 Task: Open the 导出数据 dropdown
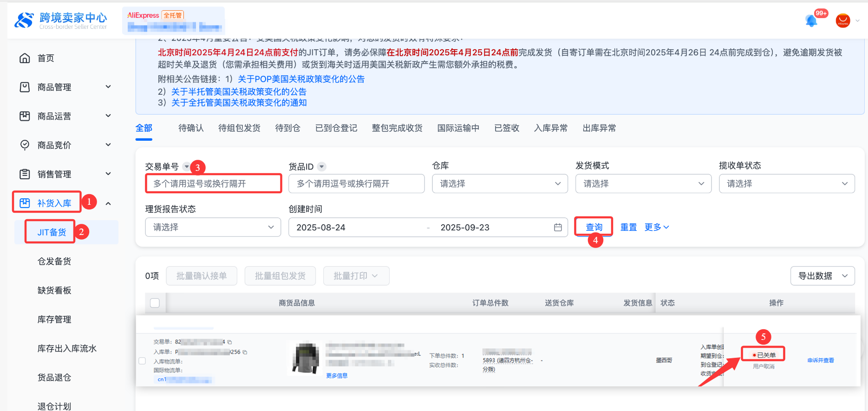(x=822, y=276)
